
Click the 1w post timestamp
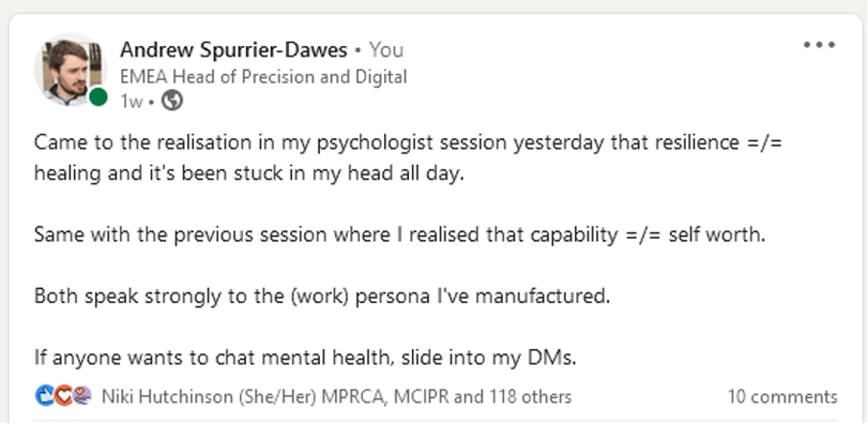coord(132,101)
